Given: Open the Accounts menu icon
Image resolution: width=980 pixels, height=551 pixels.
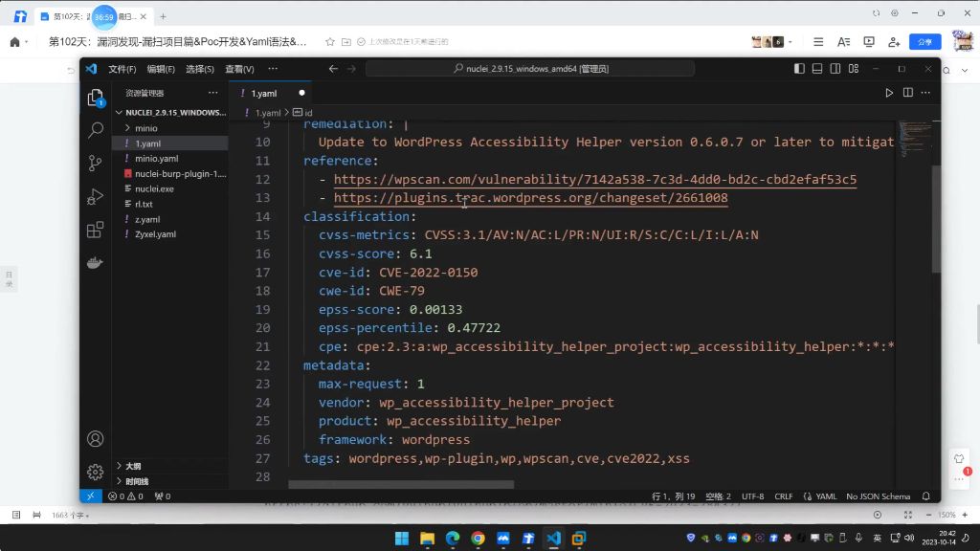Looking at the screenshot, I should coord(95,438).
